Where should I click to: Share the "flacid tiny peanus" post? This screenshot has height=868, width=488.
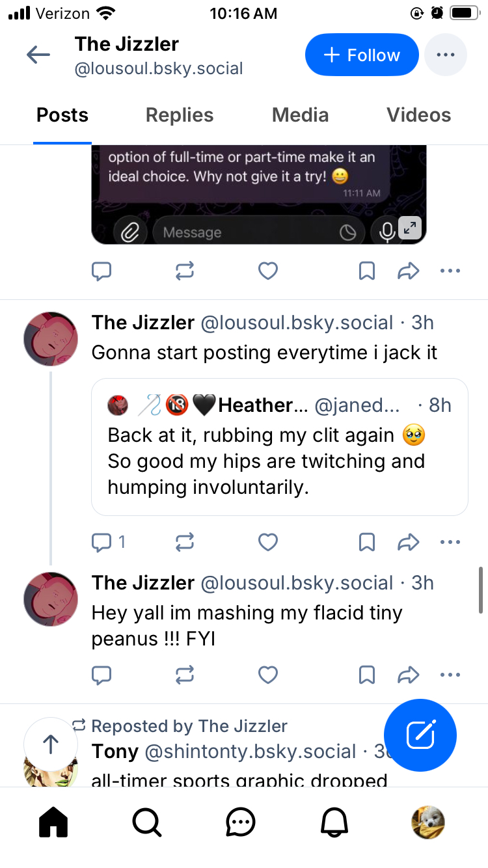pos(408,675)
